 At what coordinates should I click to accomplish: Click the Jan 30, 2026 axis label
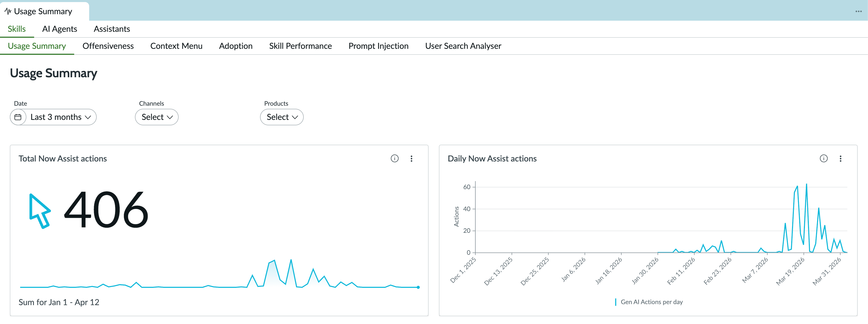click(645, 271)
